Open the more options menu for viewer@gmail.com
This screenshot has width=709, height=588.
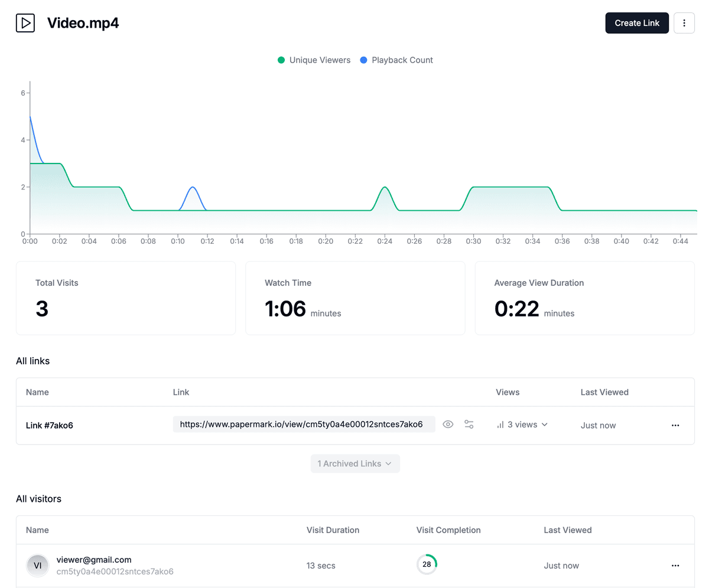point(675,566)
